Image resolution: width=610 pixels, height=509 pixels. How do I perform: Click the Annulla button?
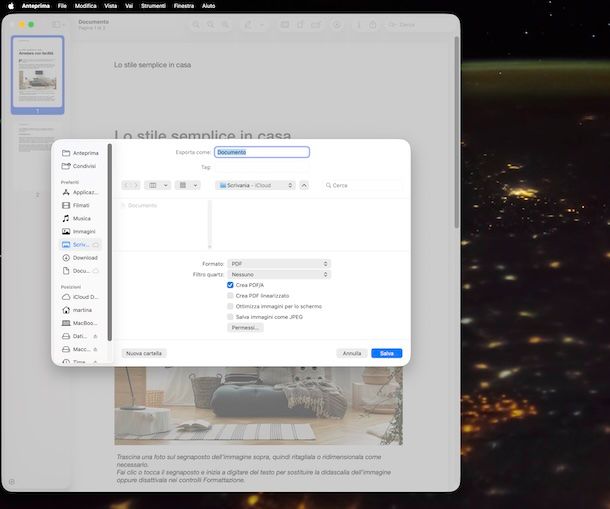[x=352, y=353]
